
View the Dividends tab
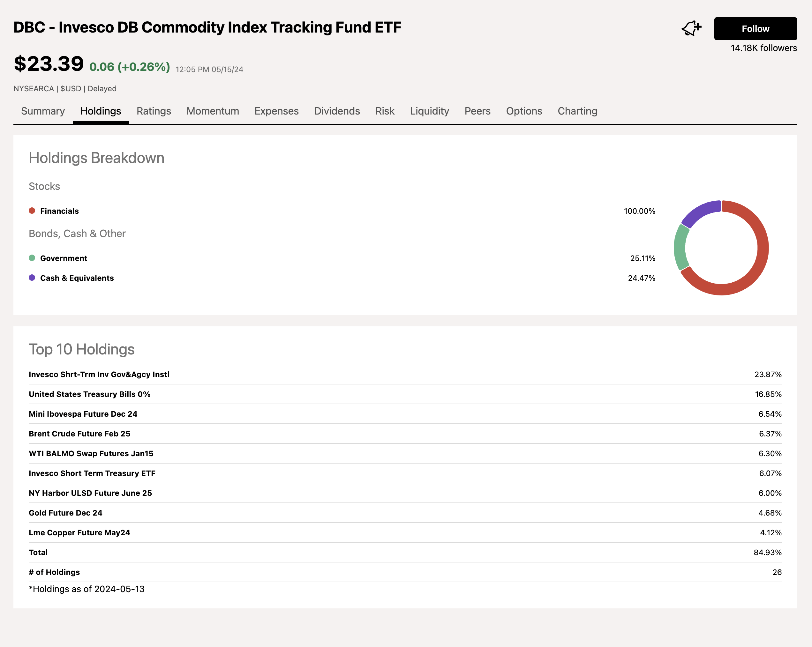(337, 111)
